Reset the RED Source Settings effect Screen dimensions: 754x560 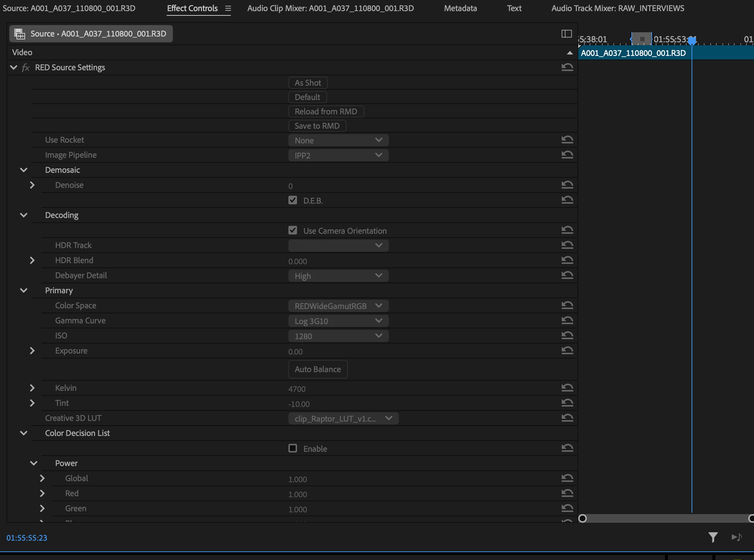[x=567, y=67]
